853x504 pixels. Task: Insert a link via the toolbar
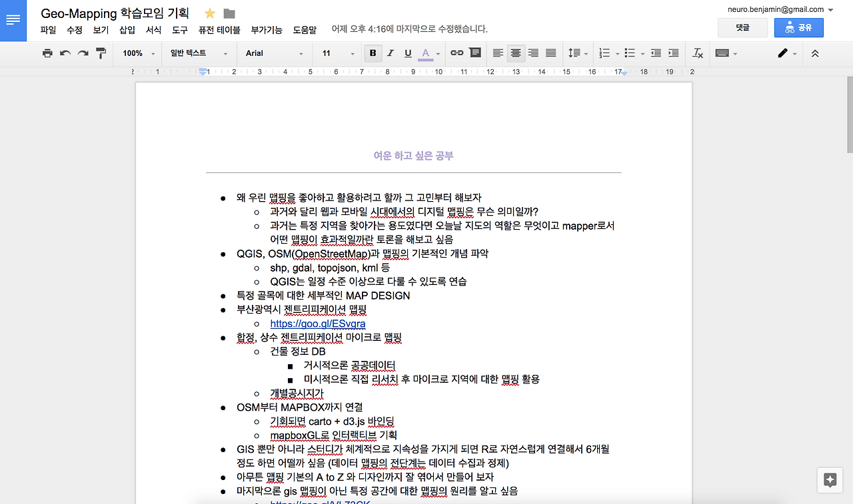tap(458, 53)
